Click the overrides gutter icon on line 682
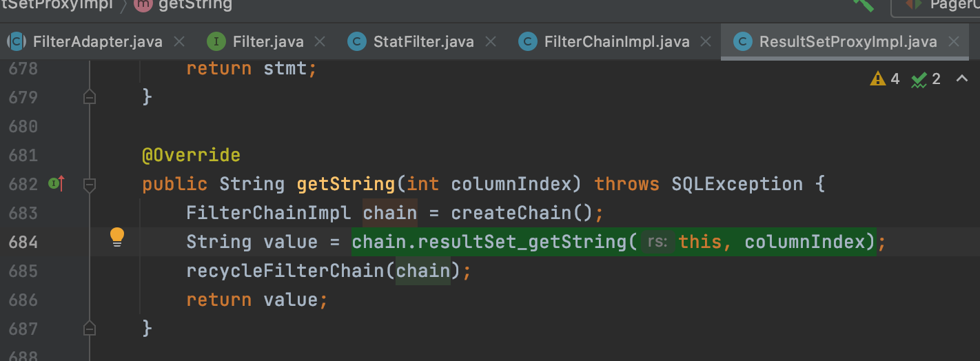Viewport: 980px width, 361px height. (x=57, y=184)
